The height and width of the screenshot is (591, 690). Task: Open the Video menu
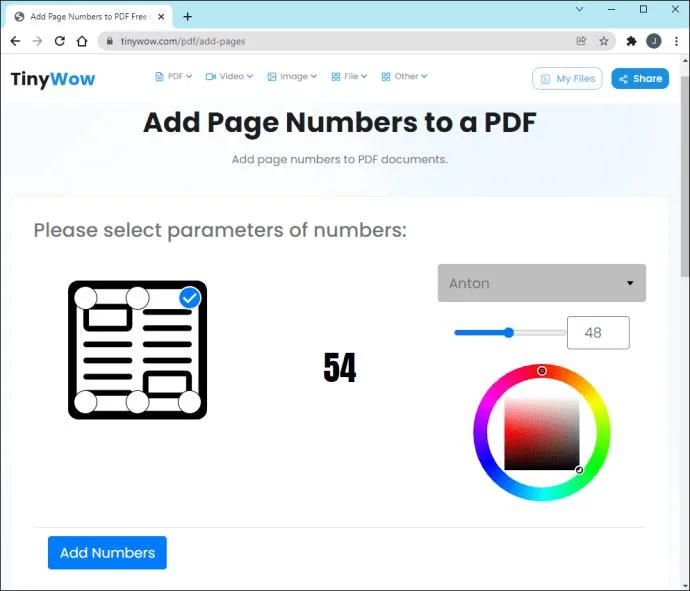(229, 77)
